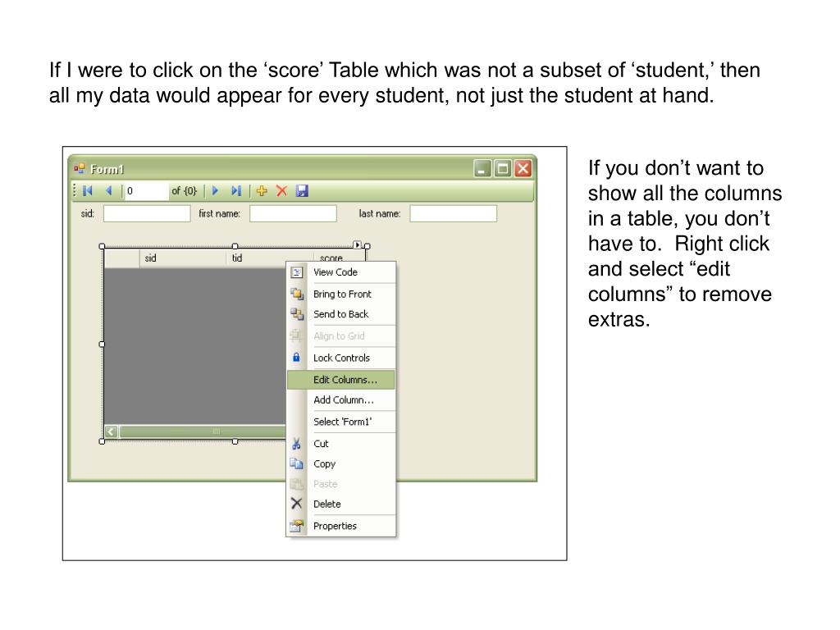Minimize the Form1 window

click(x=482, y=169)
